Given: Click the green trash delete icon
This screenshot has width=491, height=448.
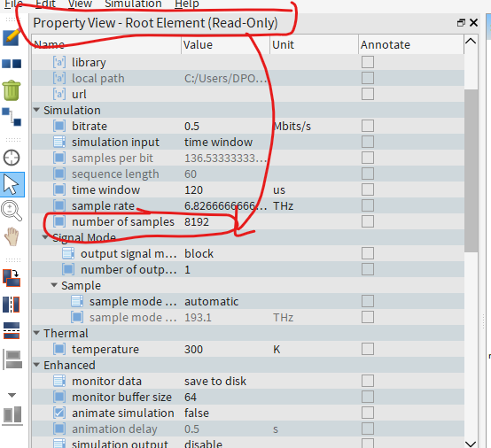Looking at the screenshot, I should (x=12, y=90).
